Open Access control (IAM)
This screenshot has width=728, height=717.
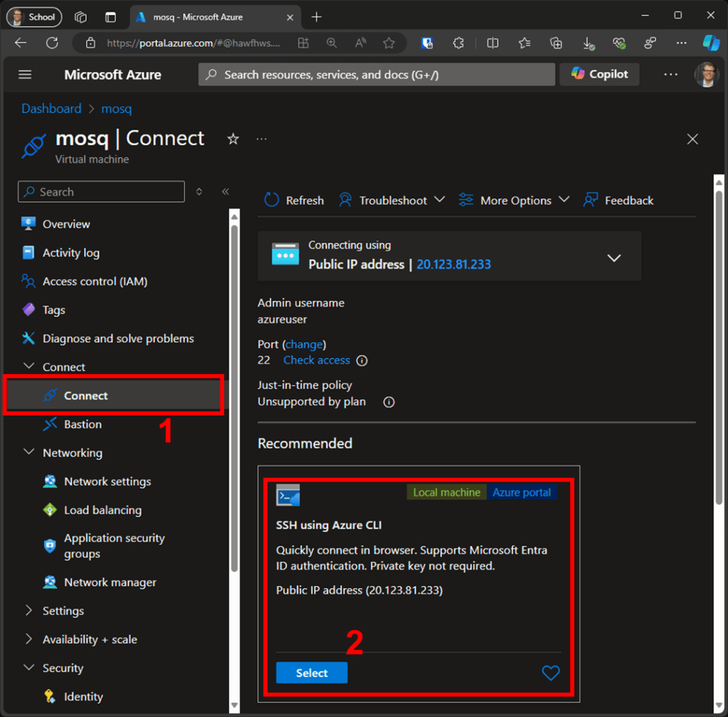pyautogui.click(x=93, y=281)
